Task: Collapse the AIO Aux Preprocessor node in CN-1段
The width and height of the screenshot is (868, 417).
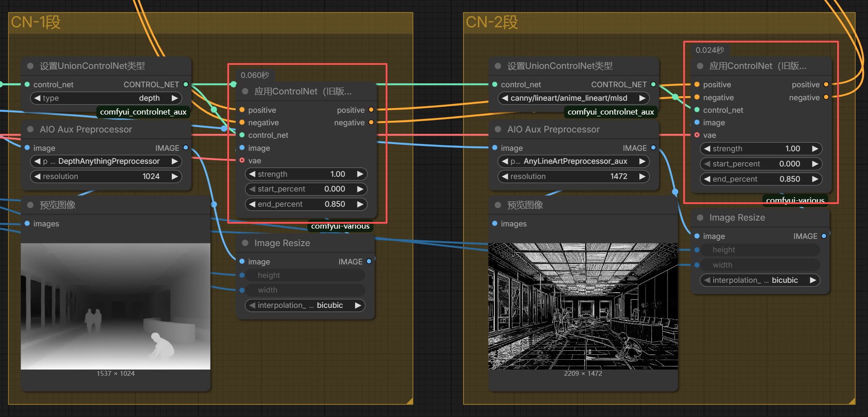Action: point(30,129)
